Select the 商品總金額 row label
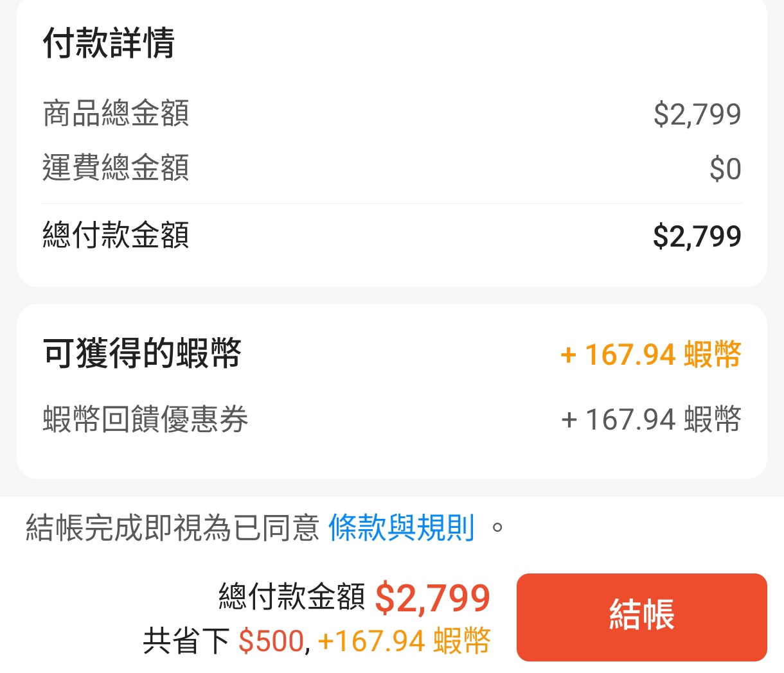Image resolution: width=784 pixels, height=673 pixels. [x=116, y=114]
